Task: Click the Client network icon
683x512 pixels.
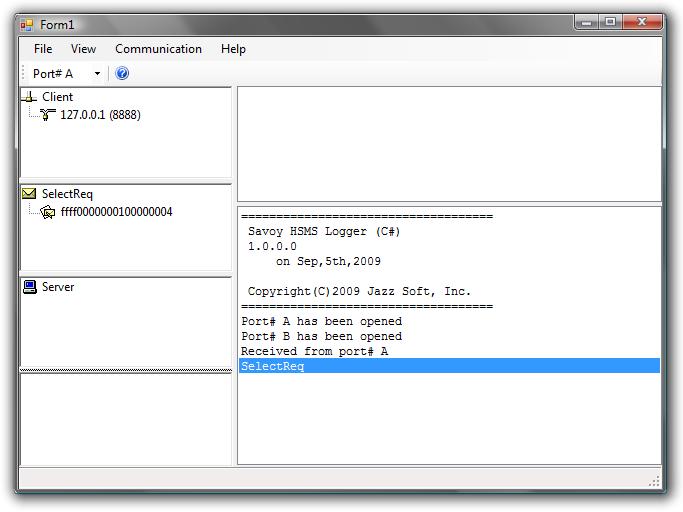Action: pos(30,97)
